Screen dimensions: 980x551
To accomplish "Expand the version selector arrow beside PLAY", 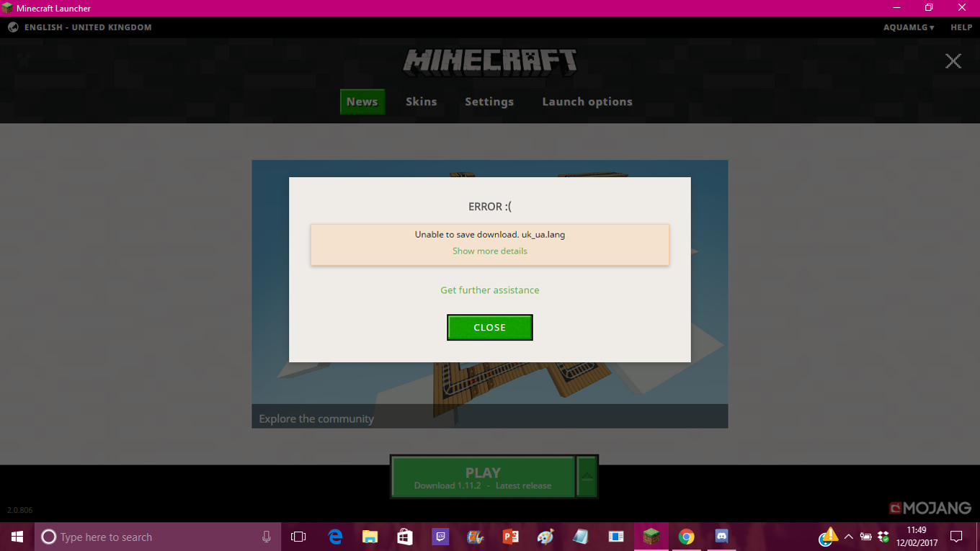I will click(x=587, y=476).
